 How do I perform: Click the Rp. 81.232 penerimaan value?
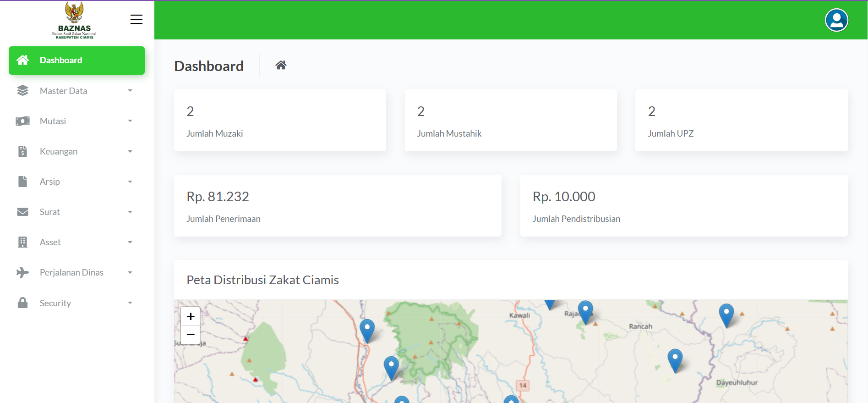tap(218, 197)
